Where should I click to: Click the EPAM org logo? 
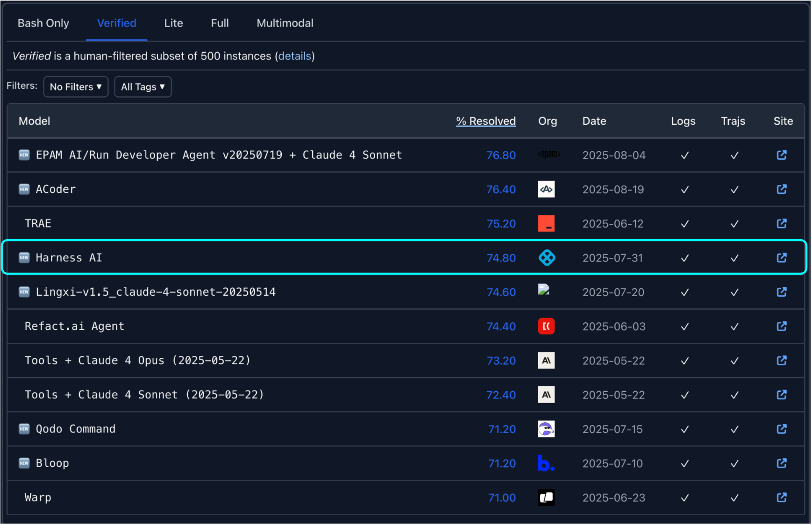(549, 154)
